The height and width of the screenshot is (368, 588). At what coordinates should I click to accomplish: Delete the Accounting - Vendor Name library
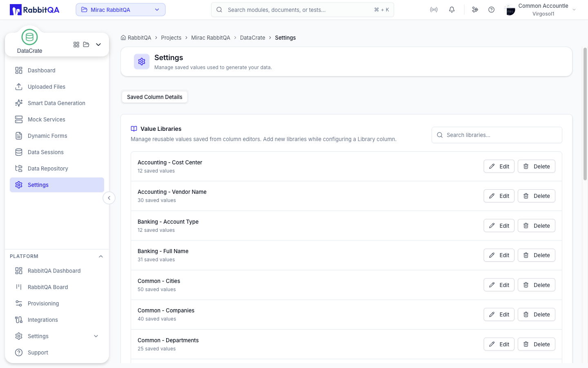click(537, 196)
